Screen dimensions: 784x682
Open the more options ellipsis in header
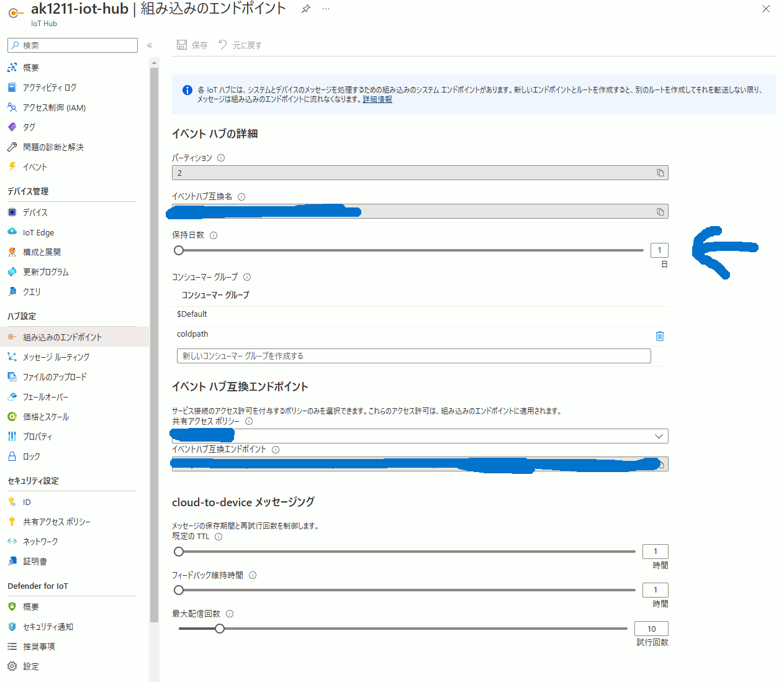pyautogui.click(x=326, y=9)
